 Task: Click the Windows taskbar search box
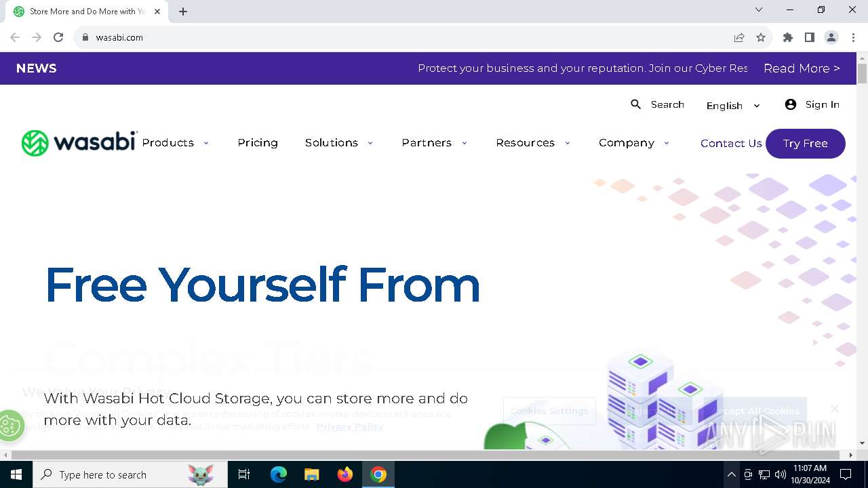click(x=130, y=474)
